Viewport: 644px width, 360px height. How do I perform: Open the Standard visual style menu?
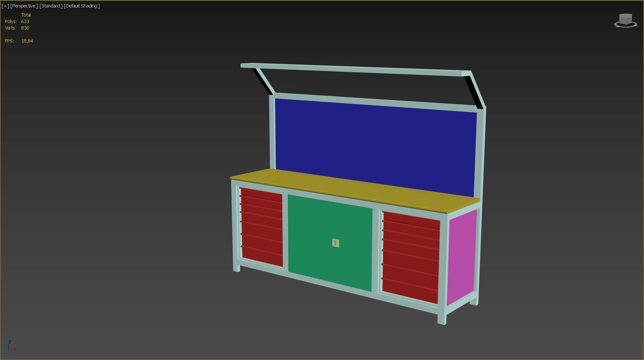tap(51, 6)
